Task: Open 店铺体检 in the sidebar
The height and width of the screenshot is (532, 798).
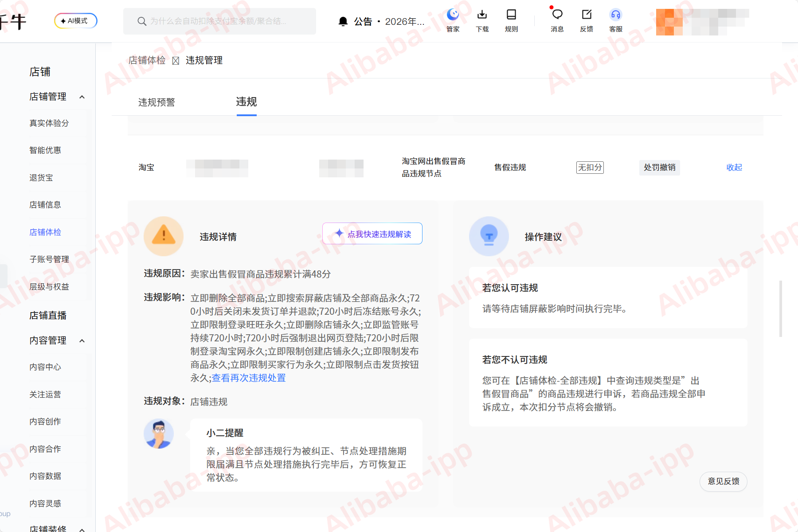Action: click(x=45, y=232)
